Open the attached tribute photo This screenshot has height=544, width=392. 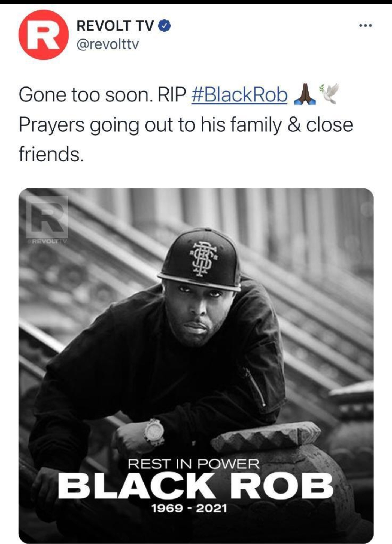196,366
